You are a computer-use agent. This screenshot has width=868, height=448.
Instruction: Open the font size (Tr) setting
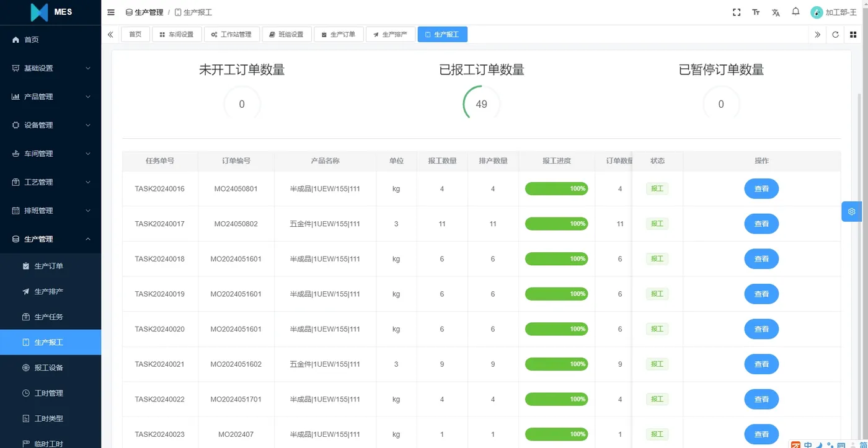[756, 12]
